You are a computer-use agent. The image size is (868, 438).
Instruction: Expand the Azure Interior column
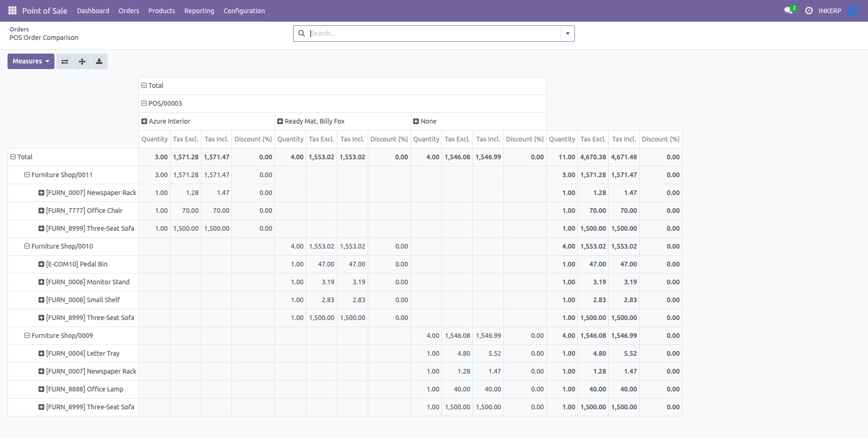[x=207, y=121]
